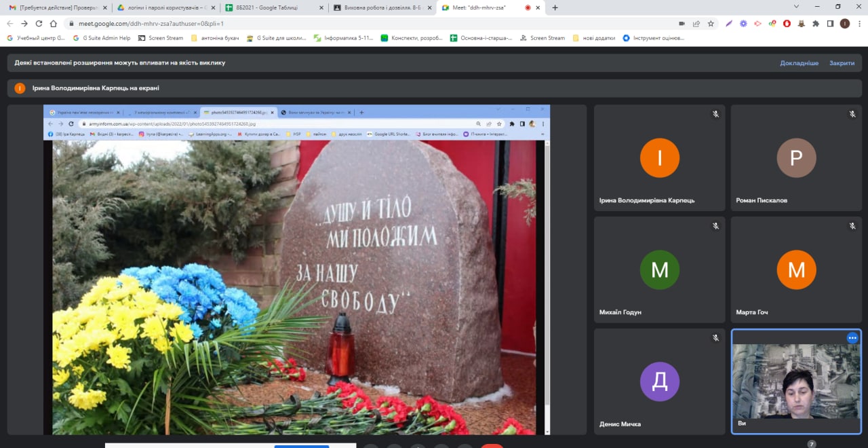Select Марта Гоч's orange М avatar
The width and height of the screenshot is (868, 448).
point(796,270)
